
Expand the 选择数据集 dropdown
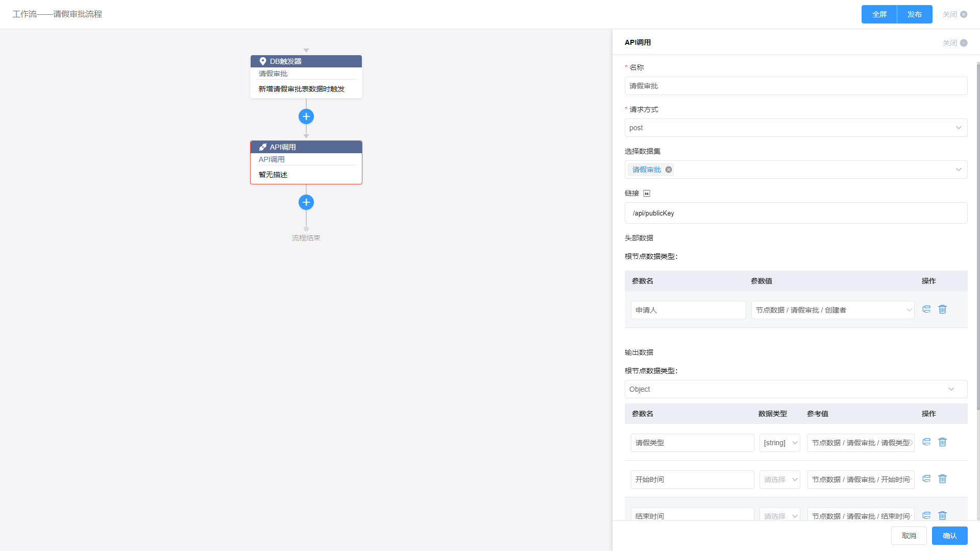pyautogui.click(x=959, y=170)
